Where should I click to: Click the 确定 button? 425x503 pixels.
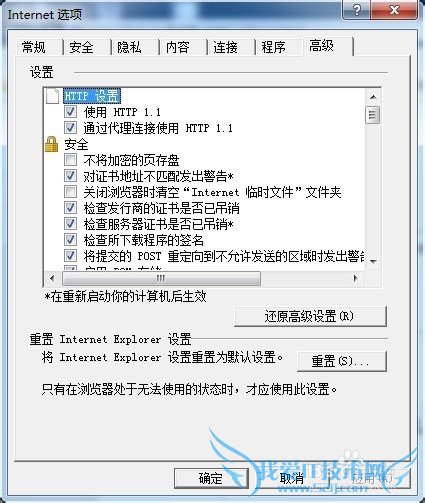pos(211,478)
